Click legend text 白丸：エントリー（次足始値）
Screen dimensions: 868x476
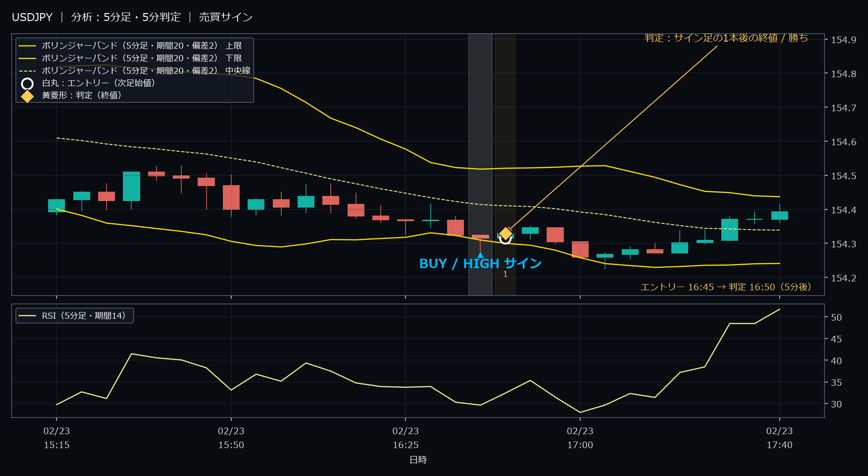click(x=99, y=83)
